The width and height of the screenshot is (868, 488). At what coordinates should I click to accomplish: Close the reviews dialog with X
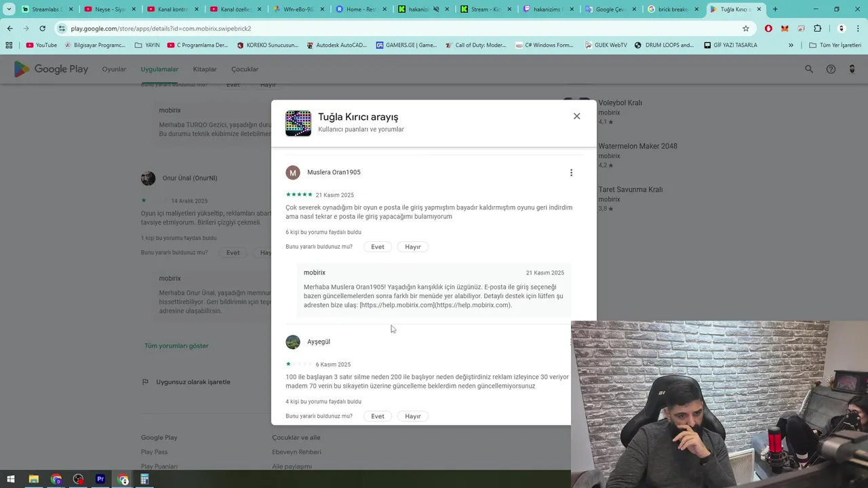point(576,116)
